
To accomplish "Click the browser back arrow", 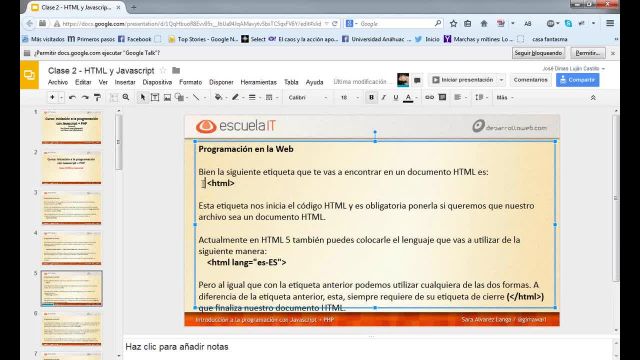I will [29, 24].
